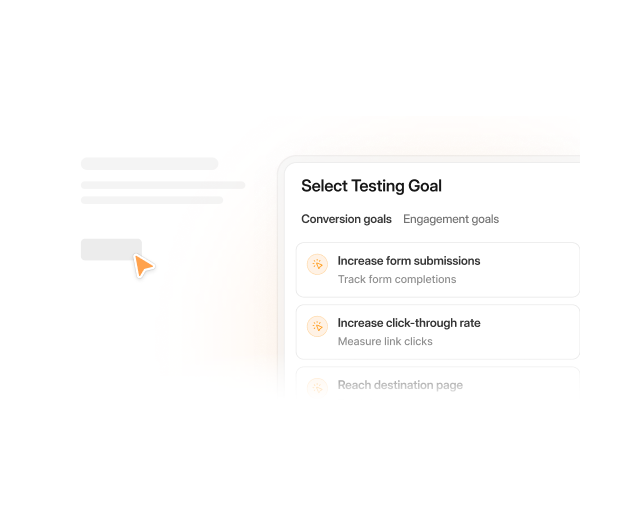The image size is (629, 516).
Task: Click the Increase form submissions icon
Action: (x=317, y=265)
